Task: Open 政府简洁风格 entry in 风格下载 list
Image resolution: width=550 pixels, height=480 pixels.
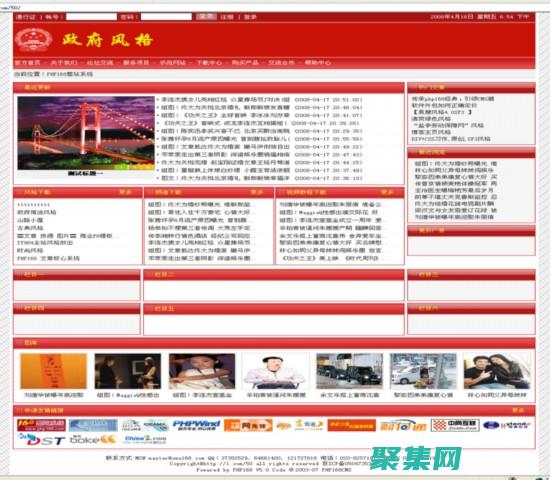Action: click(x=37, y=212)
